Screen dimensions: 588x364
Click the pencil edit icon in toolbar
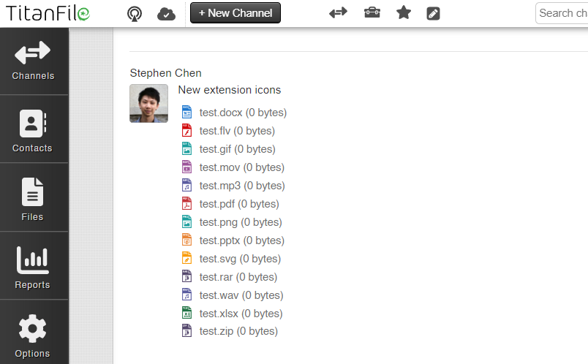433,13
